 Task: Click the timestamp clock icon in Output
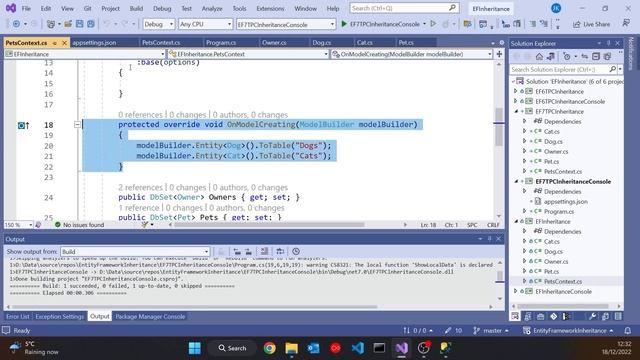[296, 251]
